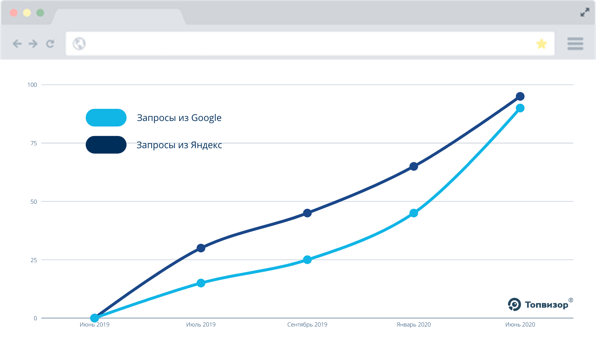Click the browser back arrow
Screen dimensions: 596x364
(x=17, y=44)
